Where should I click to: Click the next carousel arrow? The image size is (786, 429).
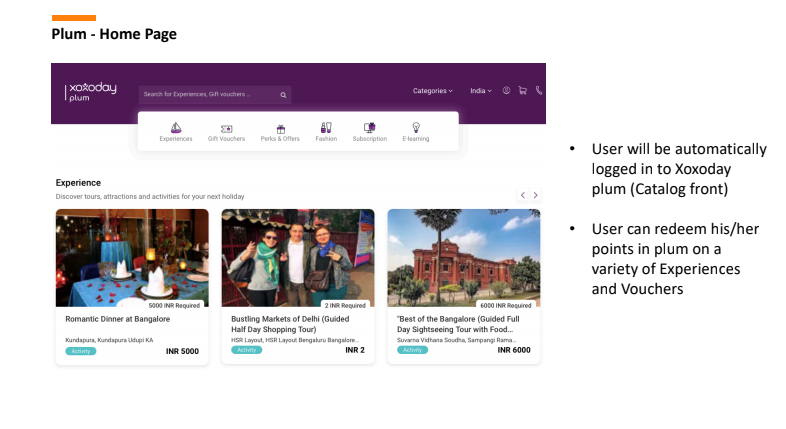[x=535, y=195]
